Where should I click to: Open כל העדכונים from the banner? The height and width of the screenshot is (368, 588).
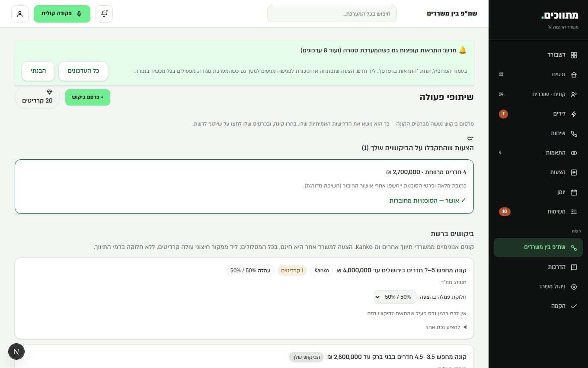pos(83,71)
